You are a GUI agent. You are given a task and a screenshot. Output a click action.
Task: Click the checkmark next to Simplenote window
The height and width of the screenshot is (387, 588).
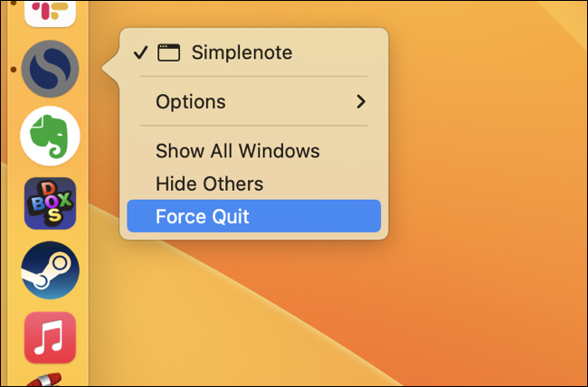point(141,52)
